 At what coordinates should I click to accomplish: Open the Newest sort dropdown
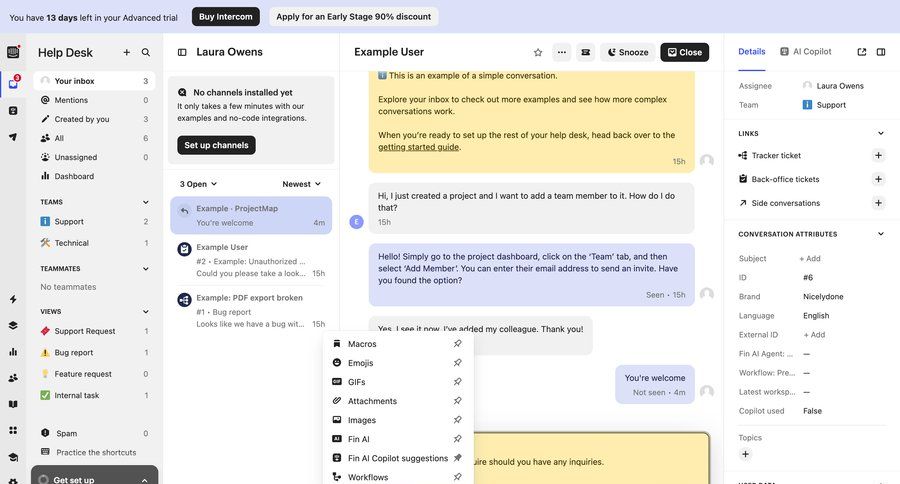pyautogui.click(x=301, y=184)
